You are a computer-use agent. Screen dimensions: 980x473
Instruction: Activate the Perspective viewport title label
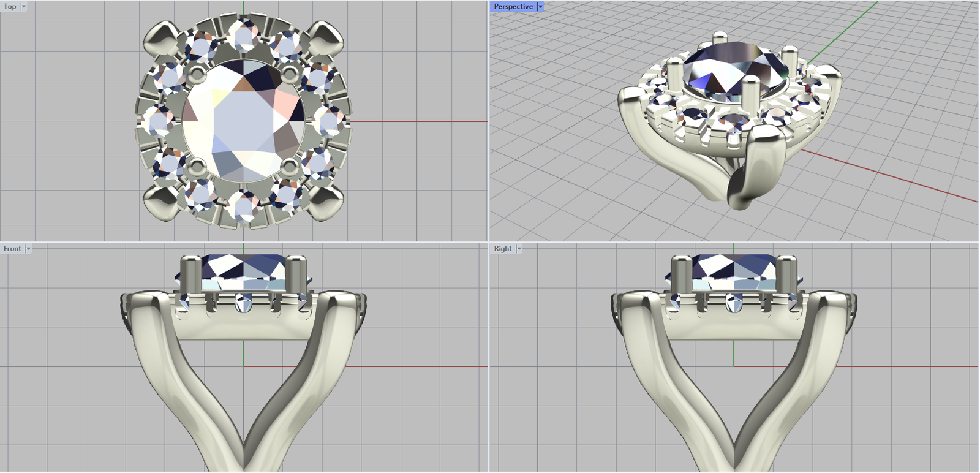pyautogui.click(x=513, y=7)
